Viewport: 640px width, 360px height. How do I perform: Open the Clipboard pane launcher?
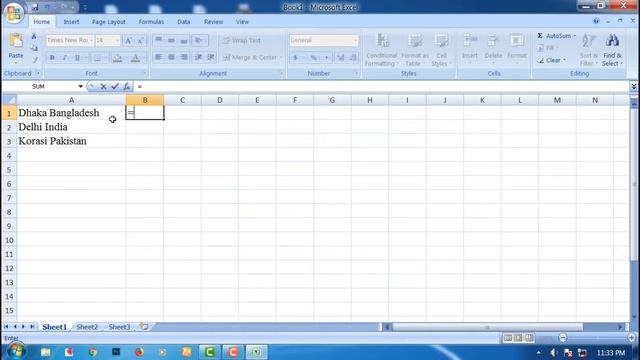point(38,73)
